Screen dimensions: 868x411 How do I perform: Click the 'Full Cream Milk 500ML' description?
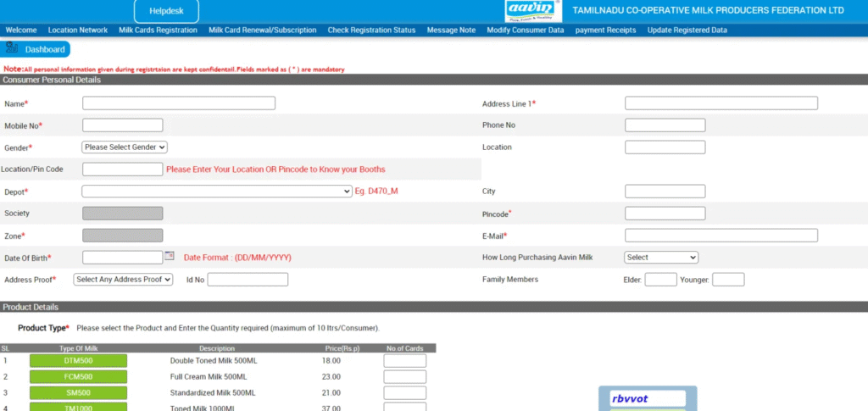(209, 377)
